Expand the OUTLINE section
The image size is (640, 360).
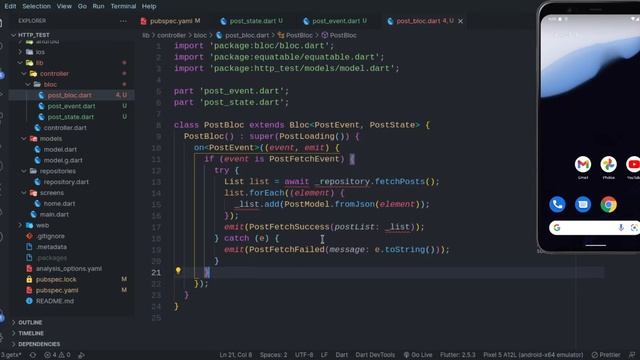pyautogui.click(x=30, y=322)
